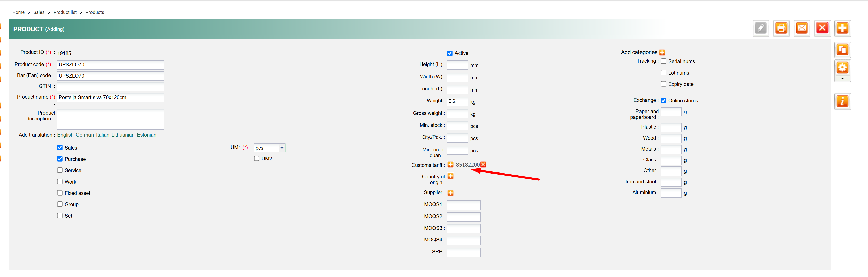Click the Add categories plus icon
The width and height of the screenshot is (868, 277).
662,52
